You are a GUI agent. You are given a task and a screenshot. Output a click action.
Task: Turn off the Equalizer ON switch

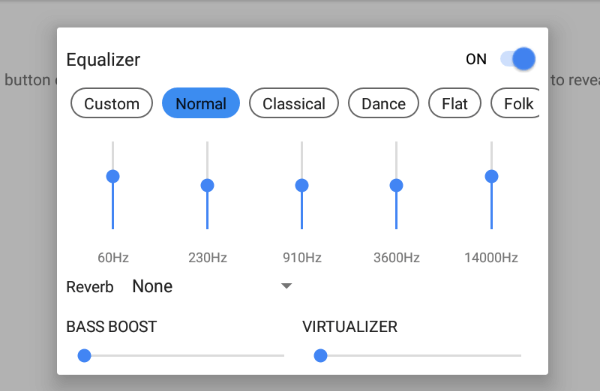[x=518, y=59]
